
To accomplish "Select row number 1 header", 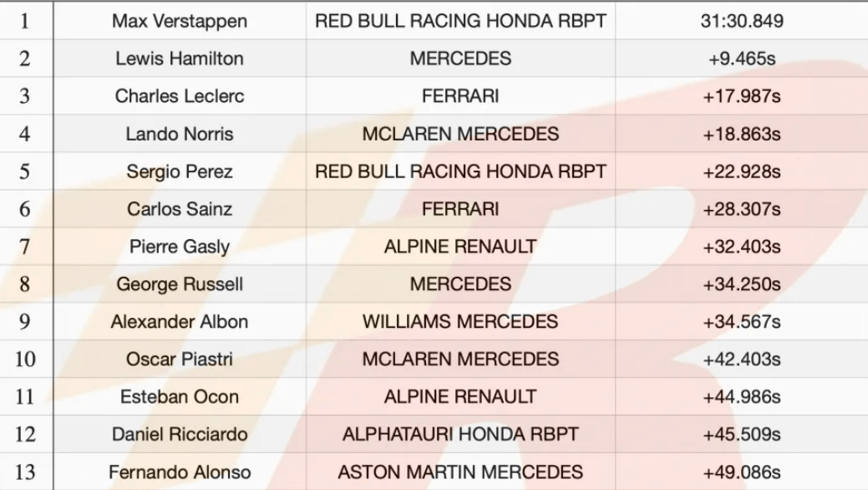I will pos(26,21).
